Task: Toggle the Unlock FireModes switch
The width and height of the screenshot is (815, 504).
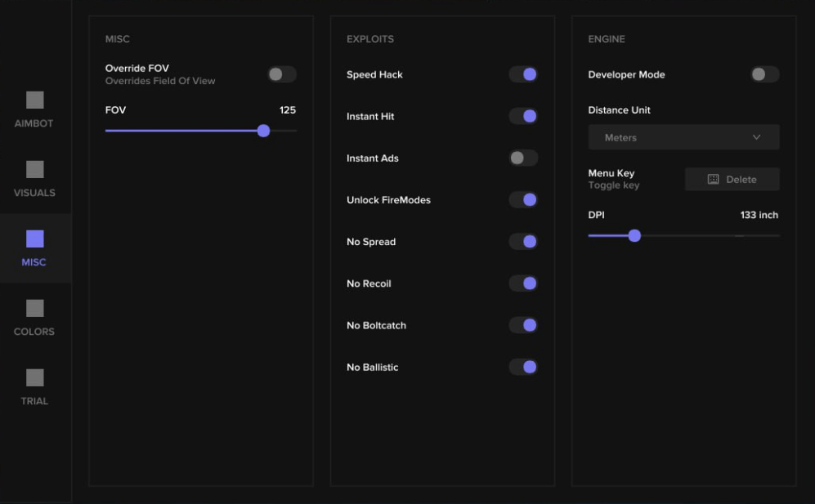Action: click(523, 199)
